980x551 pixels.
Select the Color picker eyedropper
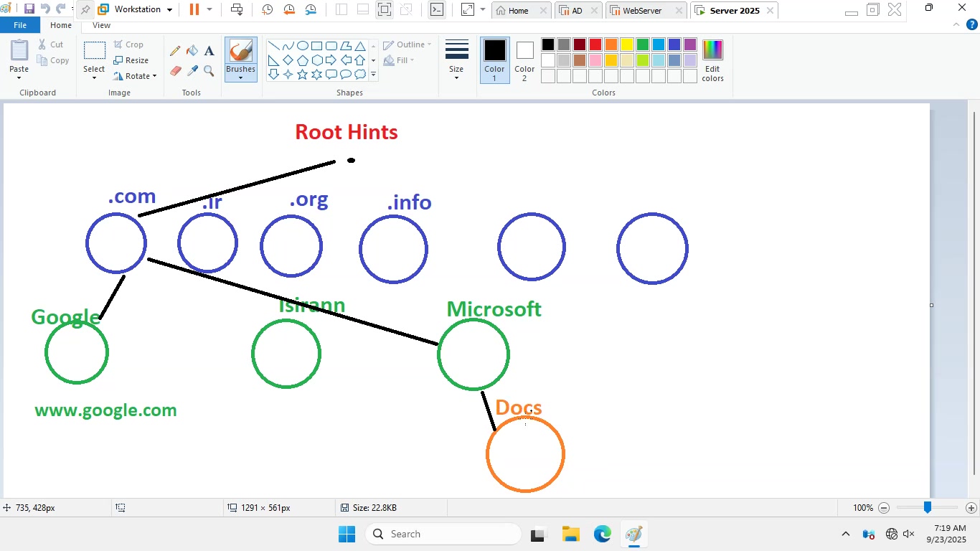(192, 71)
